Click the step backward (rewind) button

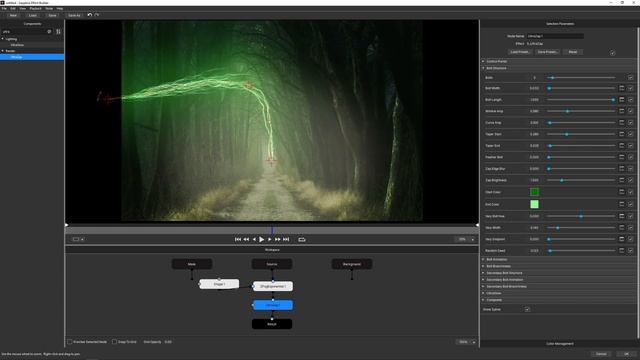[x=246, y=240]
